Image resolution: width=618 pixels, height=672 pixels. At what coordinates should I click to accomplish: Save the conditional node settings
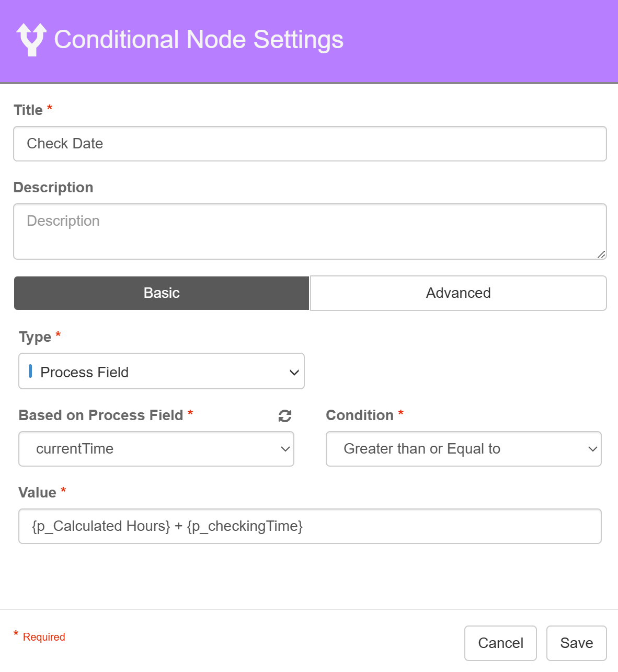576,643
